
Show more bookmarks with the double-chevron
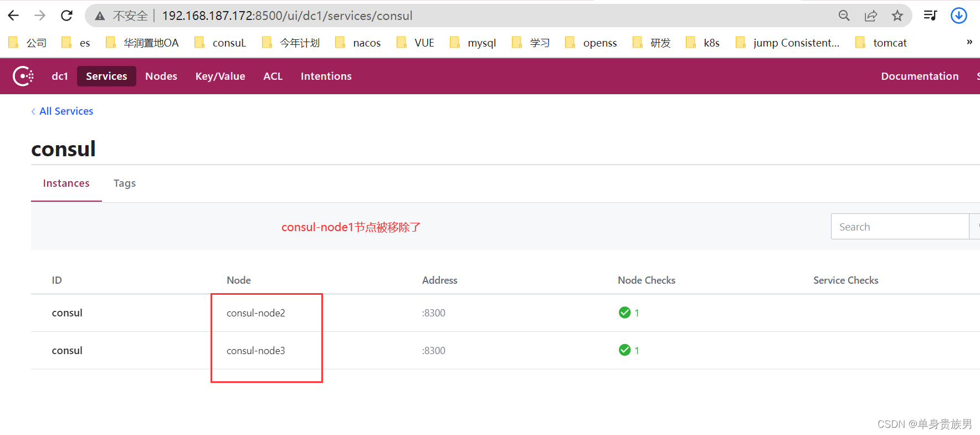(969, 42)
